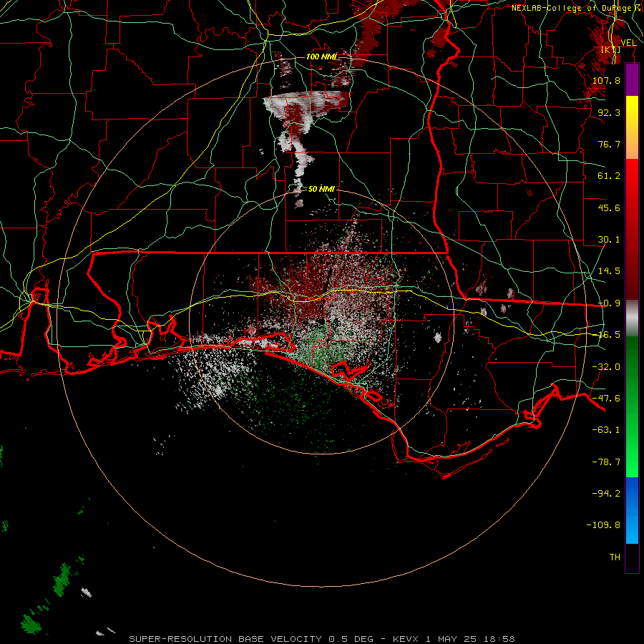Click the -109.8 value on velocity scale
Image resolution: width=644 pixels, height=644 pixels.
coord(603,525)
